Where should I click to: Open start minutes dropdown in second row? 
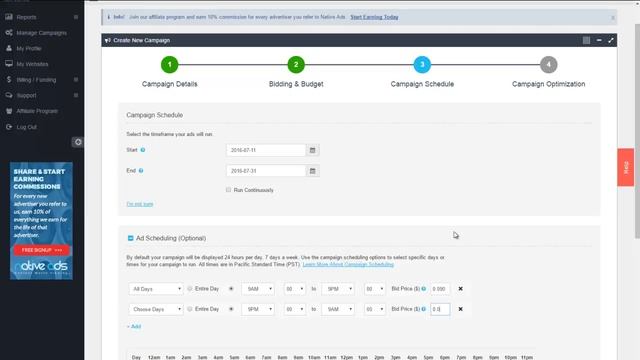pyautogui.click(x=295, y=309)
